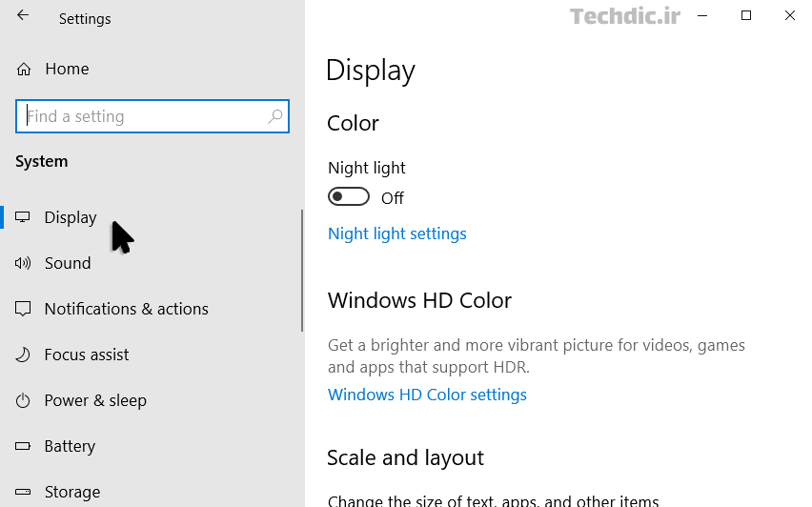Screen dimensions: 812x507
Task: Click the magnifier search icon
Action: tap(275, 116)
